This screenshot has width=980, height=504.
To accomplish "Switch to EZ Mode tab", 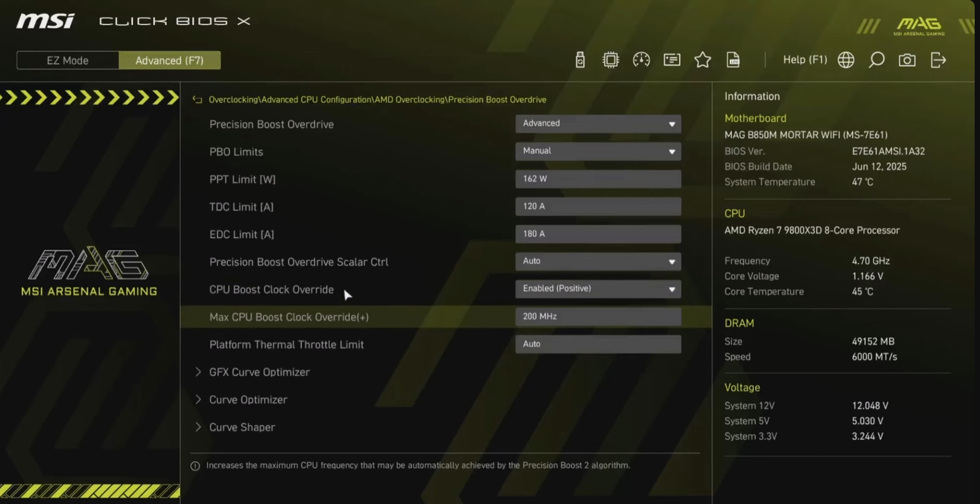I will tap(68, 60).
